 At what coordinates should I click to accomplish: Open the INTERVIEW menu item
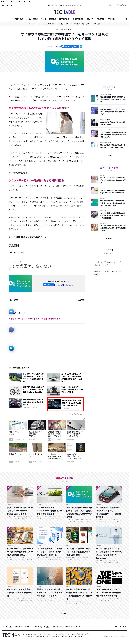[18, 19]
